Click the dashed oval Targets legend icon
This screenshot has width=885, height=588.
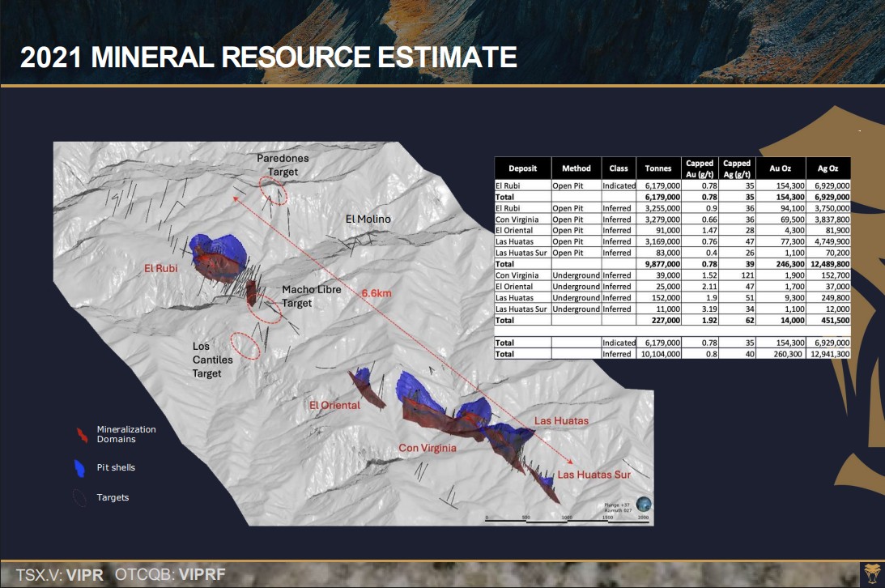(79, 498)
